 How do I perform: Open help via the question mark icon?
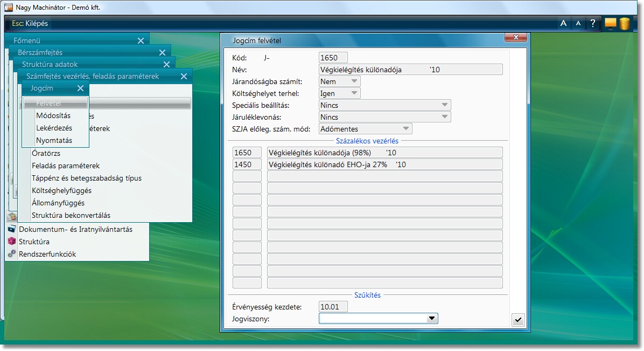(x=593, y=23)
